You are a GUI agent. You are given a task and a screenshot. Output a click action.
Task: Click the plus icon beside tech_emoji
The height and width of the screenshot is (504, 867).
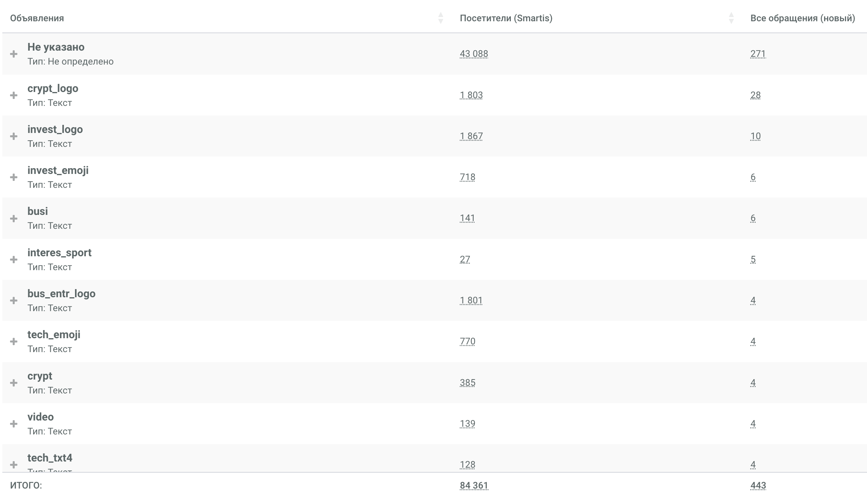click(14, 341)
